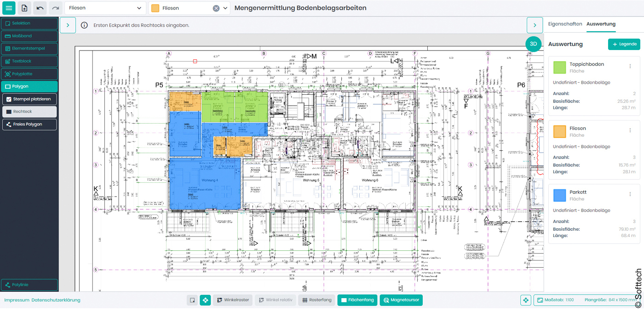Screen dimensions: 644x311
Task: Choose the Polyplatte tool
Action: click(x=29, y=74)
